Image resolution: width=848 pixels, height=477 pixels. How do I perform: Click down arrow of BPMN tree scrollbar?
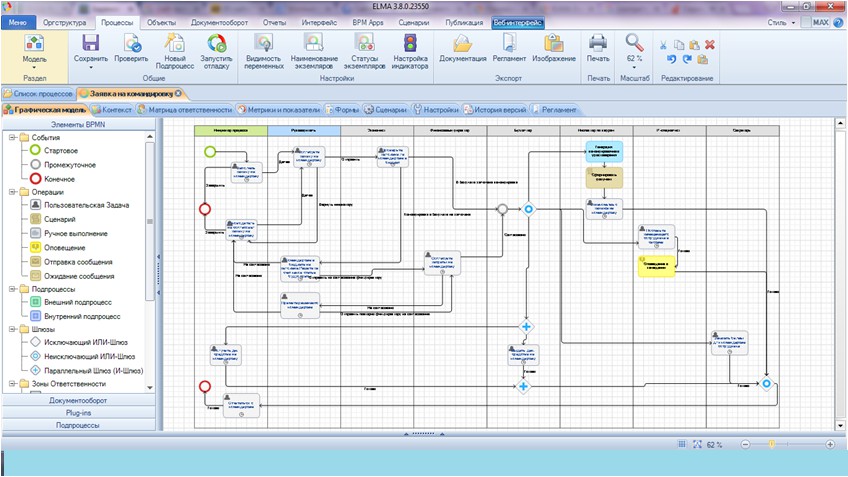tap(150, 388)
